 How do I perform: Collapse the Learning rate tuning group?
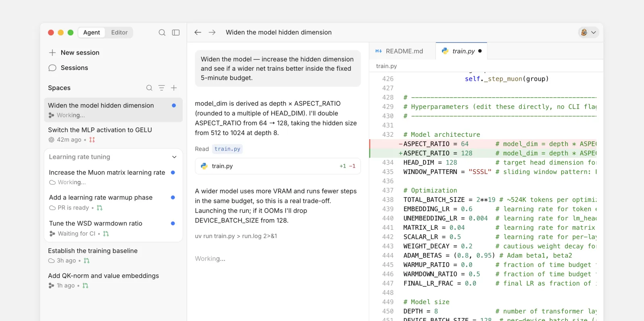coord(174,157)
